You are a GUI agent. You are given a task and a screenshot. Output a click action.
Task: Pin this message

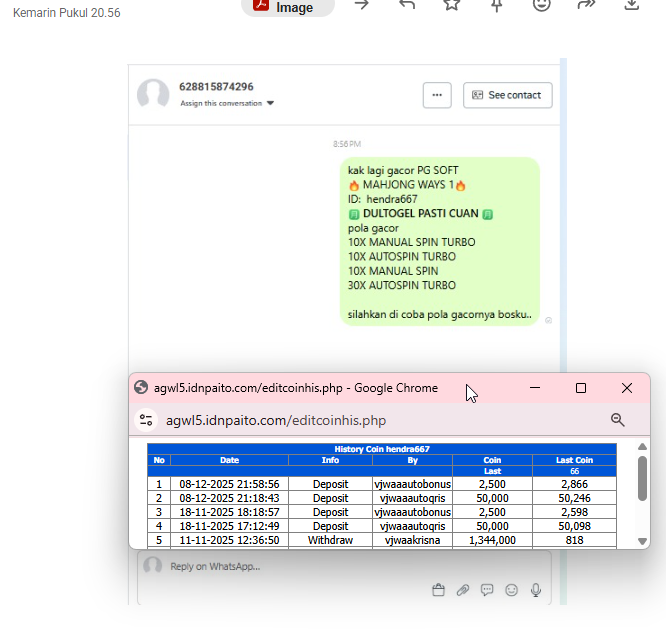pos(497,6)
